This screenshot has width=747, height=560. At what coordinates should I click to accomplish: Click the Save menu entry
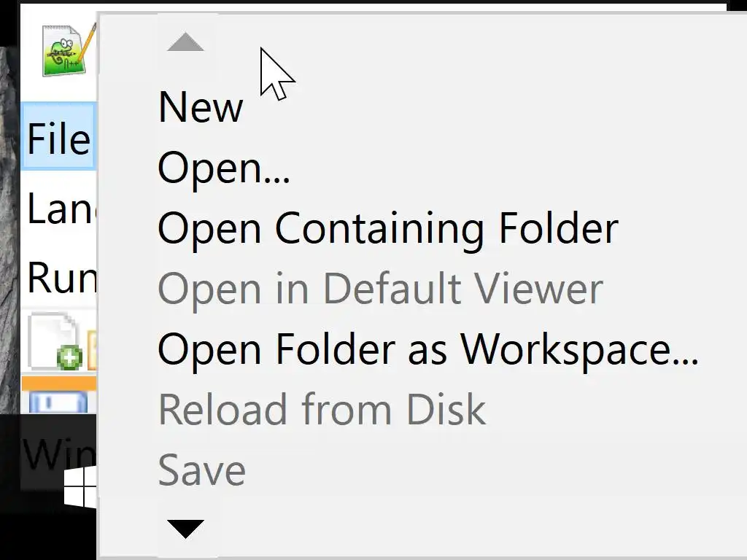[x=201, y=470]
